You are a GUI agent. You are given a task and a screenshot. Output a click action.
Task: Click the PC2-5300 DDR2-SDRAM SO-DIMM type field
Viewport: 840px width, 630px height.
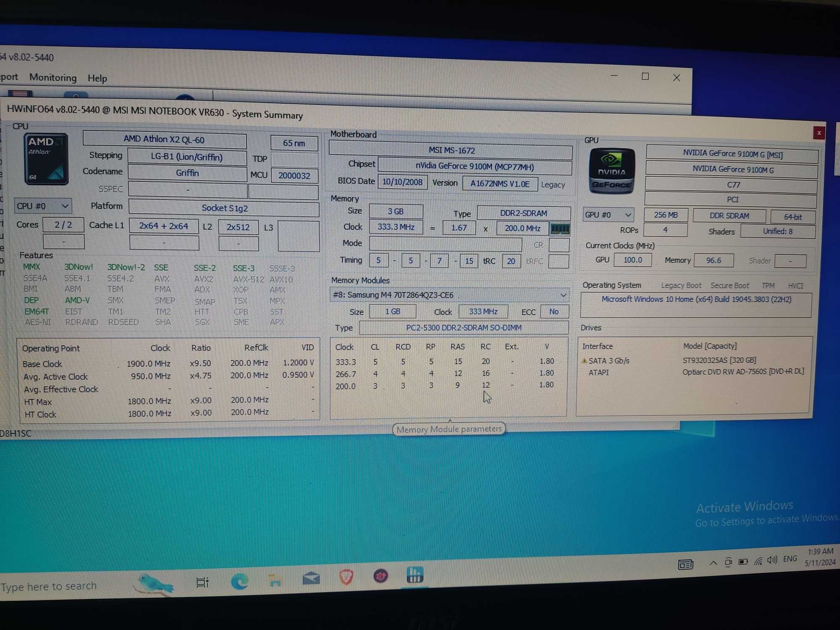point(464,328)
